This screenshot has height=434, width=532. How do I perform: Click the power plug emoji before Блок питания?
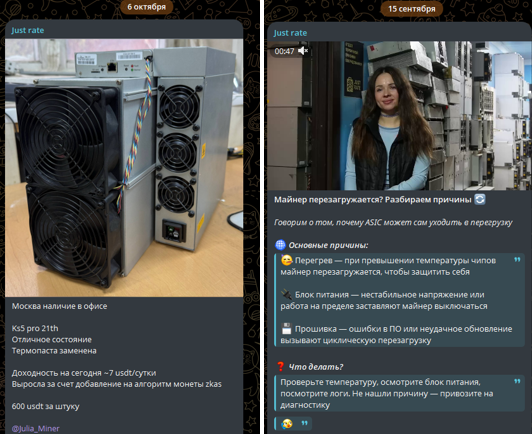click(x=286, y=294)
